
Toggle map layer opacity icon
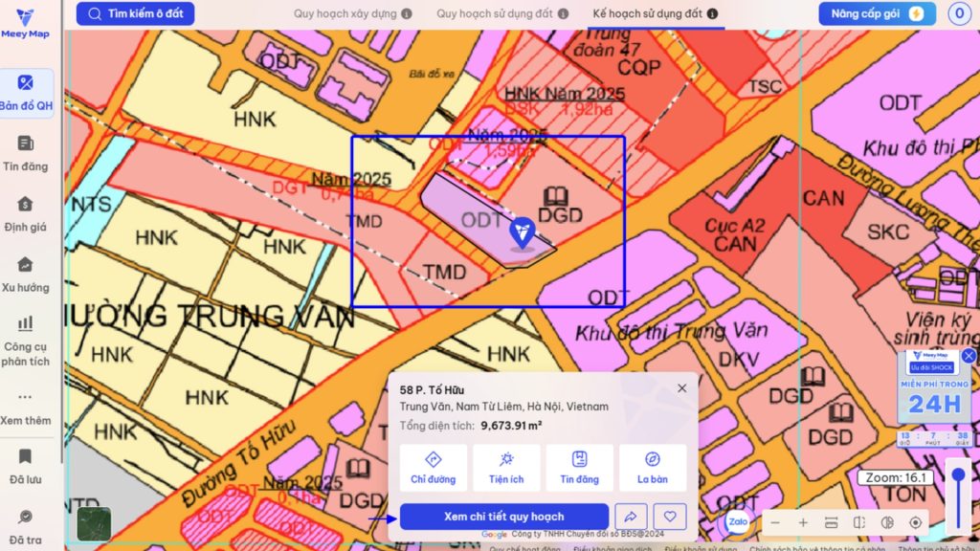(x=887, y=522)
